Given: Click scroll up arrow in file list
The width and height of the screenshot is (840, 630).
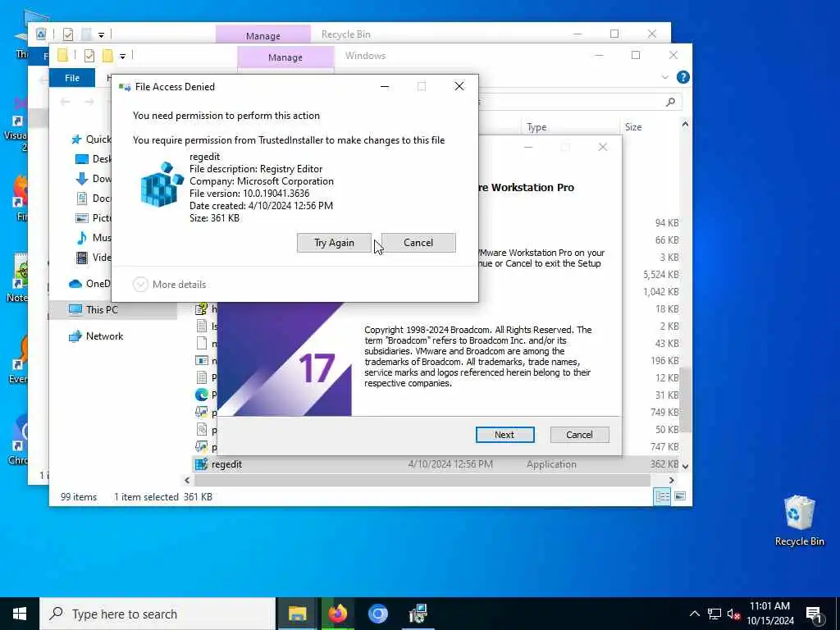Looking at the screenshot, I should point(685,125).
